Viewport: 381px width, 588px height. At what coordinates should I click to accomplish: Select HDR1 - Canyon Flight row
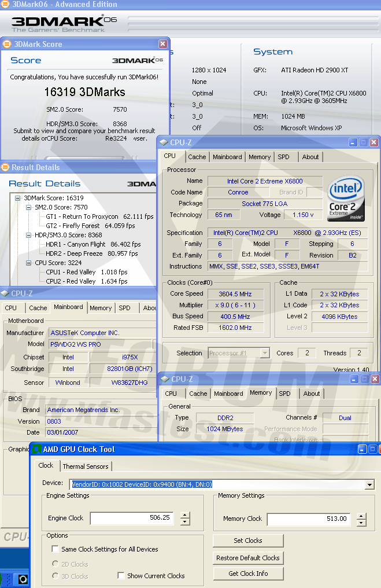pyautogui.click(x=93, y=244)
